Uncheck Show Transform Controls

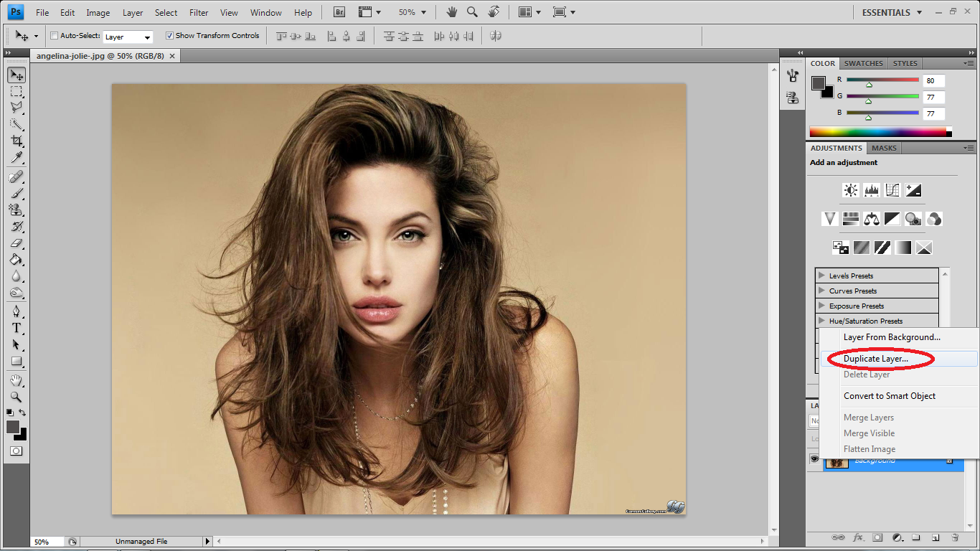[x=169, y=36]
